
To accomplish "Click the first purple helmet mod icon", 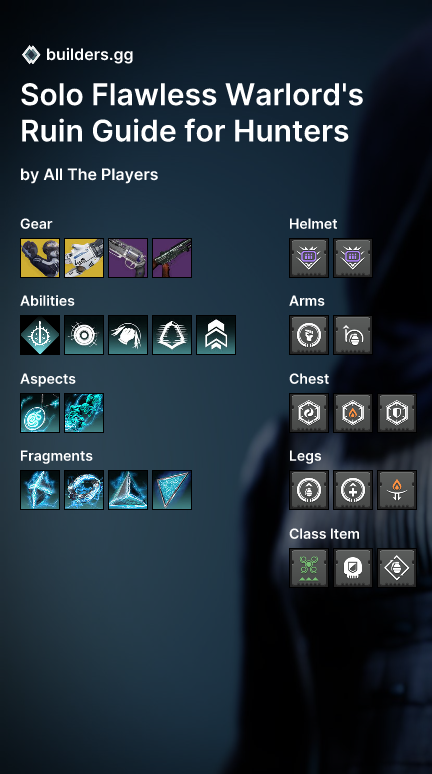I will click(309, 258).
